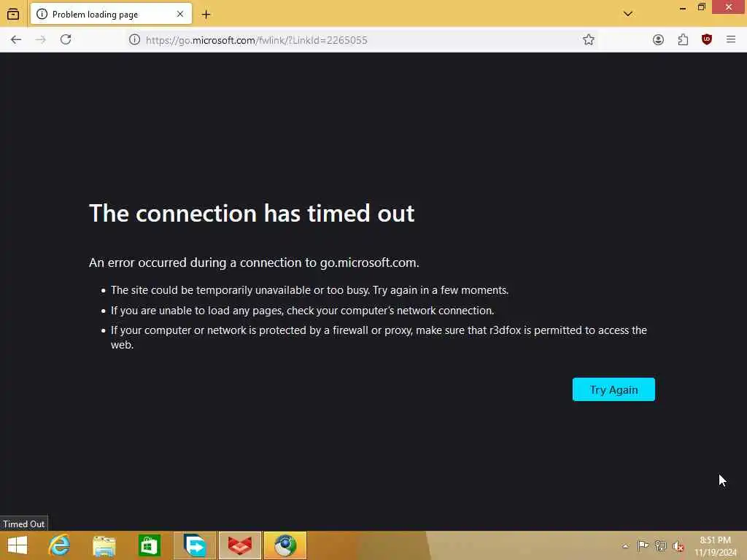Expand the list all tabs chevron

[628, 14]
